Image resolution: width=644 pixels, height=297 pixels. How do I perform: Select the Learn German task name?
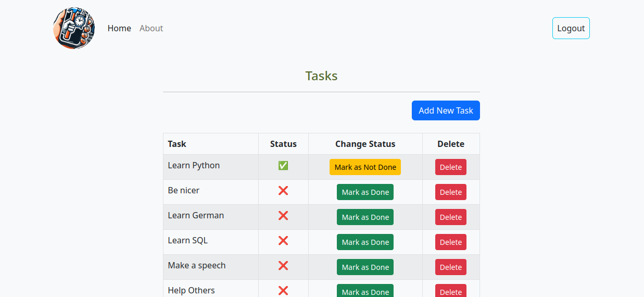click(196, 216)
